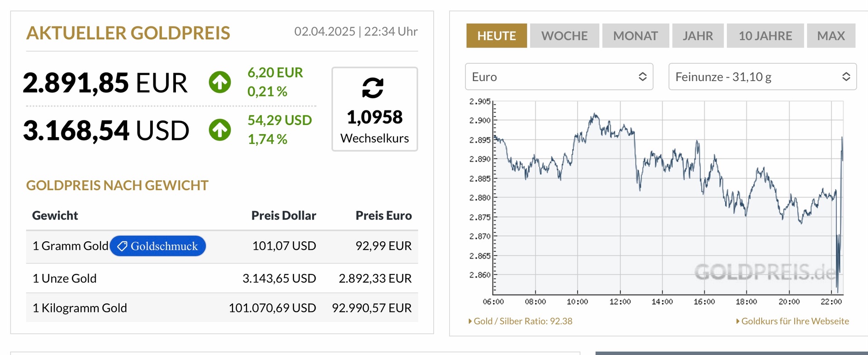Click green up arrow beside USD price
This screenshot has width=868, height=355.
[220, 130]
